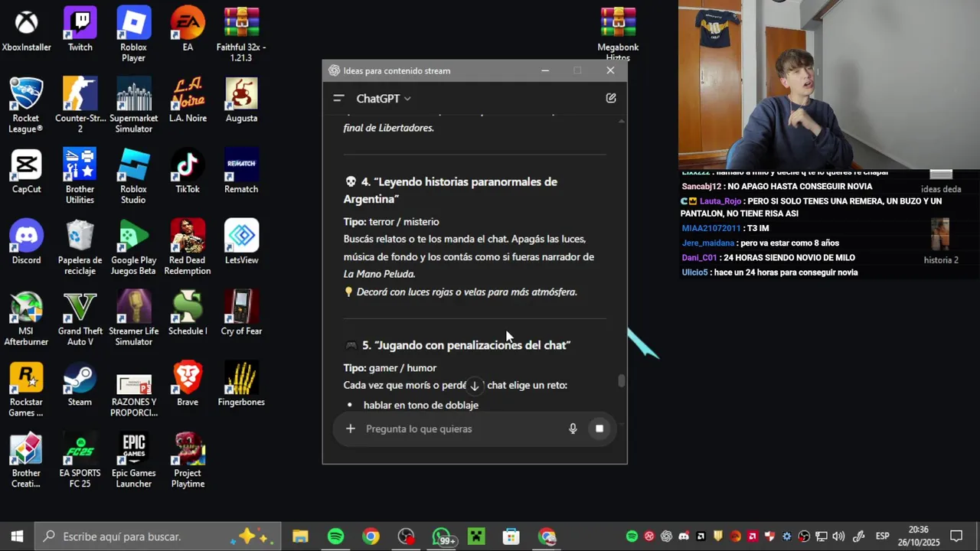Select the Supermarket Simulator icon
The width and height of the screenshot is (980, 551).
(x=134, y=106)
